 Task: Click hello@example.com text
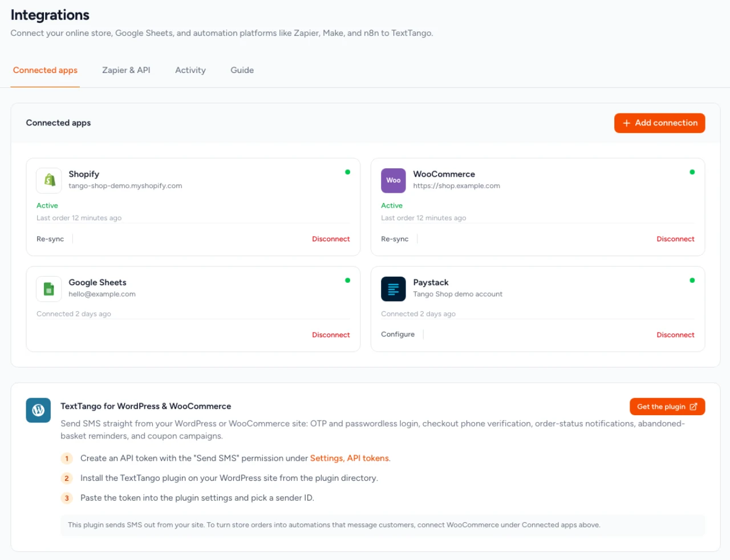[102, 294]
